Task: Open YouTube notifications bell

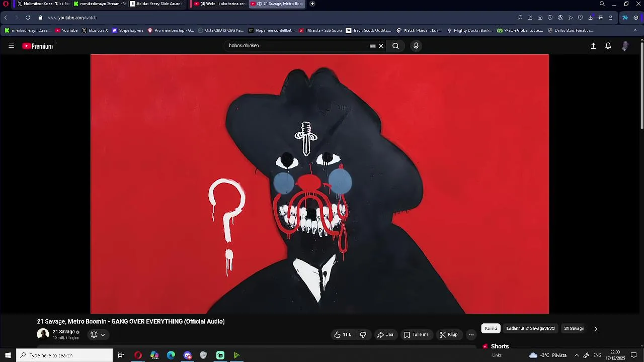Action: (608, 46)
